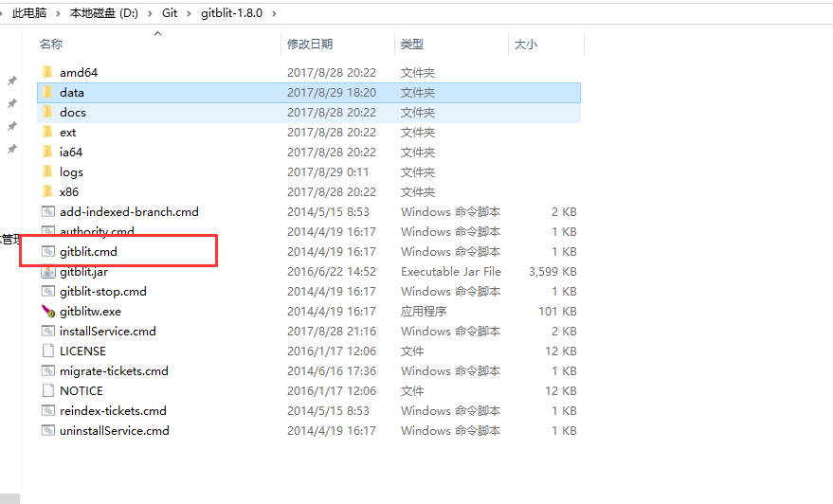Click the amd64 folder icon
Viewport: 833px width, 504px height.
pyautogui.click(x=47, y=72)
